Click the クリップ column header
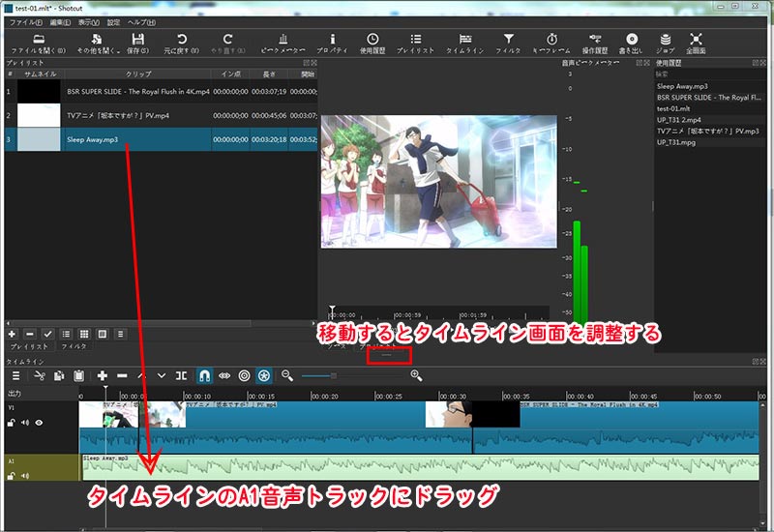Image resolution: width=774 pixels, height=532 pixels. [x=137, y=74]
